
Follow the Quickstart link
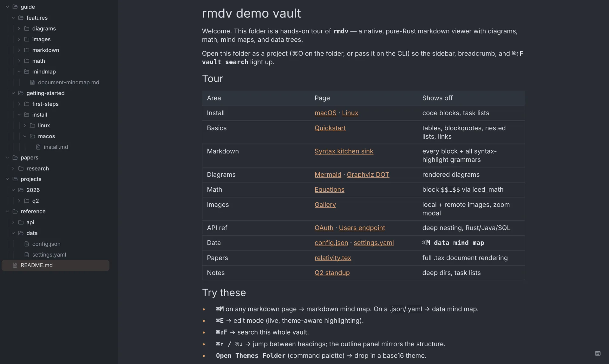pyautogui.click(x=330, y=128)
